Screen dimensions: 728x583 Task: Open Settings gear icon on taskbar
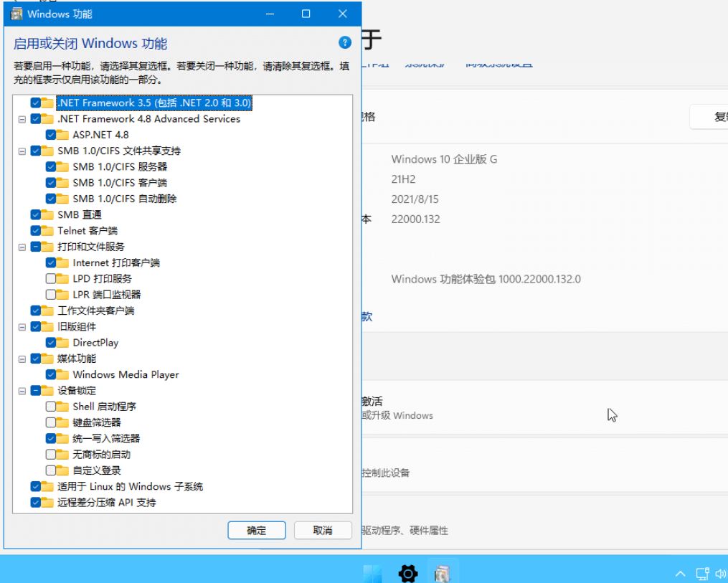coord(408,574)
